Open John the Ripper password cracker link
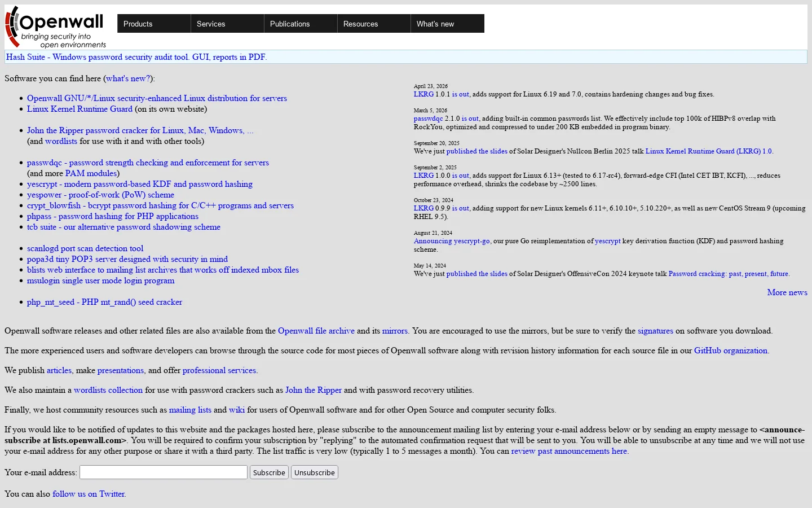Screen dimensions: 812x508 pyautogui.click(x=140, y=130)
